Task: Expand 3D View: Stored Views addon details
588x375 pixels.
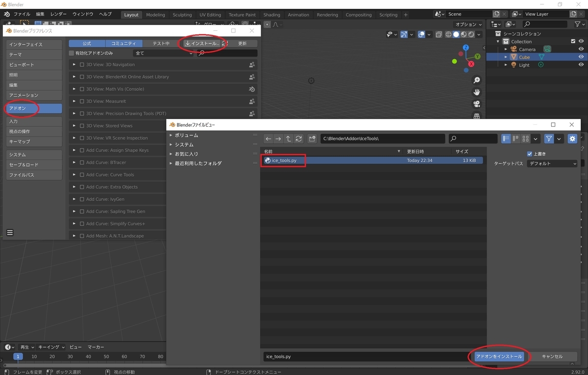Action: (74, 126)
